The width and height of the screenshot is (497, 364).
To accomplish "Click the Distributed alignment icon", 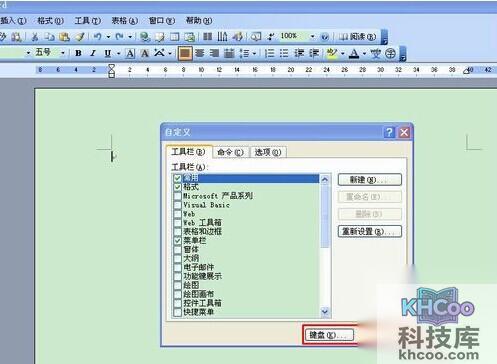I will [x=229, y=53].
